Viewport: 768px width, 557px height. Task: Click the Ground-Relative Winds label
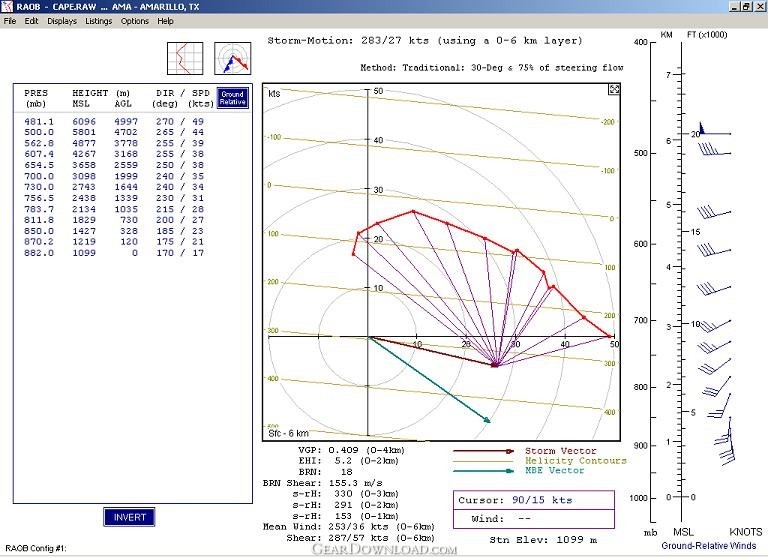[x=709, y=546]
